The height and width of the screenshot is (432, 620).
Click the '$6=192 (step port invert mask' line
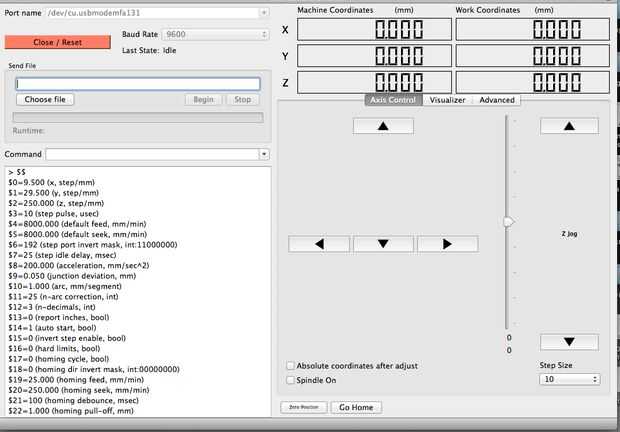coord(93,245)
